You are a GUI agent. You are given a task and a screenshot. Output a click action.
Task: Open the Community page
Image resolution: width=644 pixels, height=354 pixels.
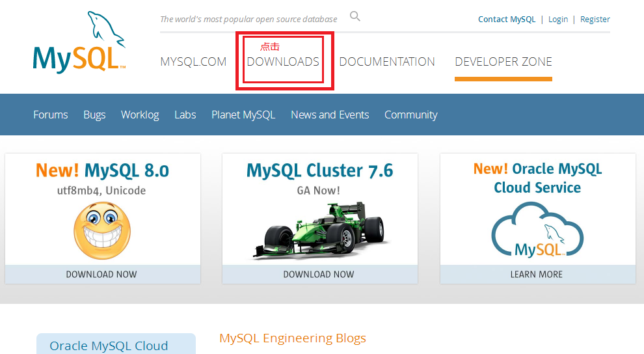click(410, 115)
